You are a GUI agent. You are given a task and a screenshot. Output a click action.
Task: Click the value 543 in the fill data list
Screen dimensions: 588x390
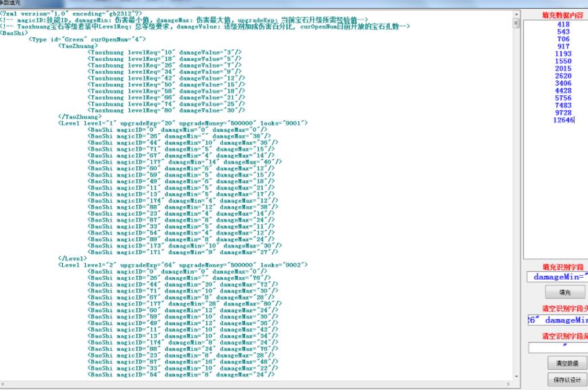(563, 32)
